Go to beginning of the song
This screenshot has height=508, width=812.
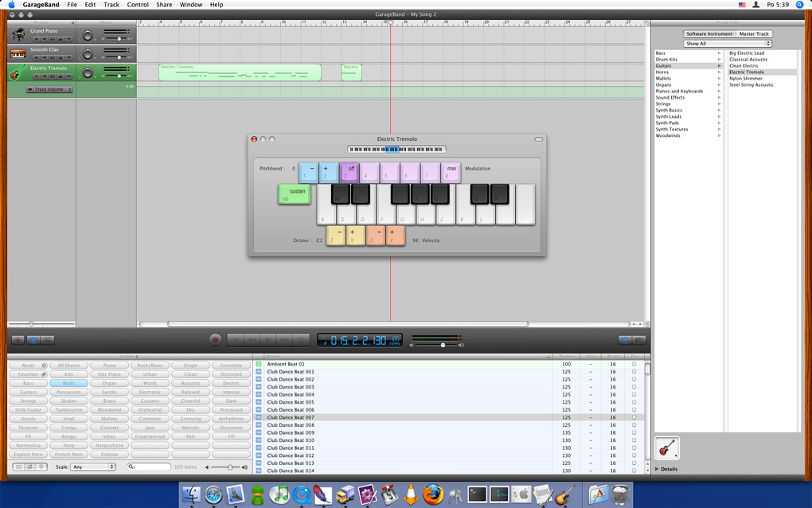[236, 340]
